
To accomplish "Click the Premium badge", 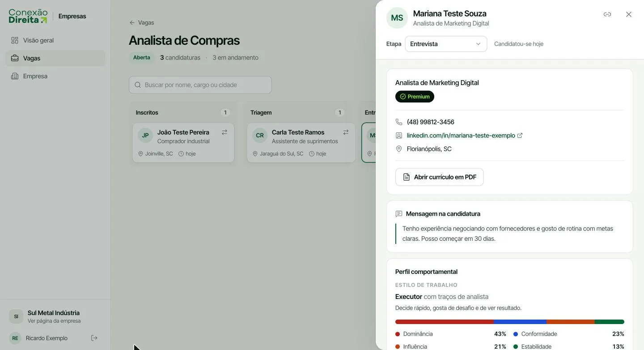I will [415, 97].
